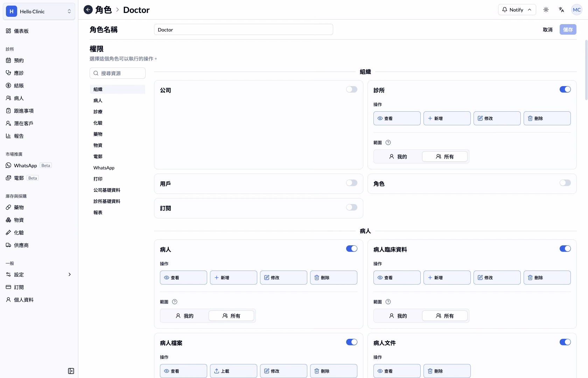The height and width of the screenshot is (378, 588).
Task: Disable the 診所 permission toggle
Action: (x=565, y=90)
